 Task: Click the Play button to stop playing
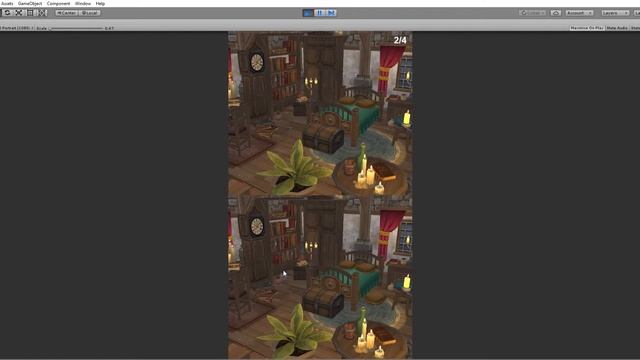[x=308, y=13]
